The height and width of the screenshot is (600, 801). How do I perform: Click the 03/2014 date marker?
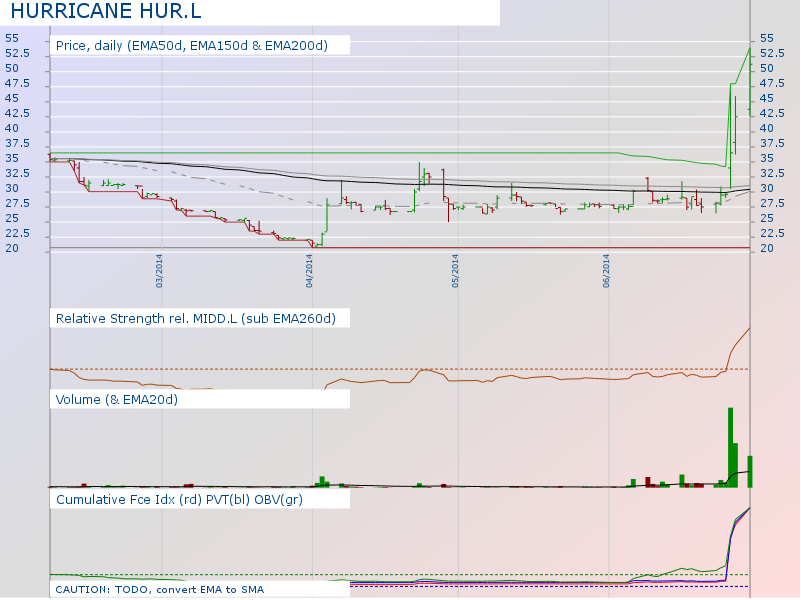click(159, 272)
